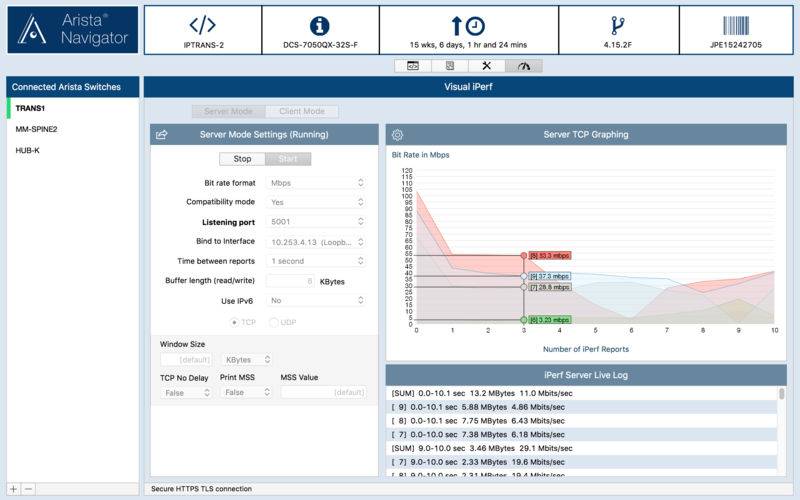This screenshot has width=800, height=500.
Task: Click the info icon above DCS-7050QX-32S-F
Action: (319, 26)
